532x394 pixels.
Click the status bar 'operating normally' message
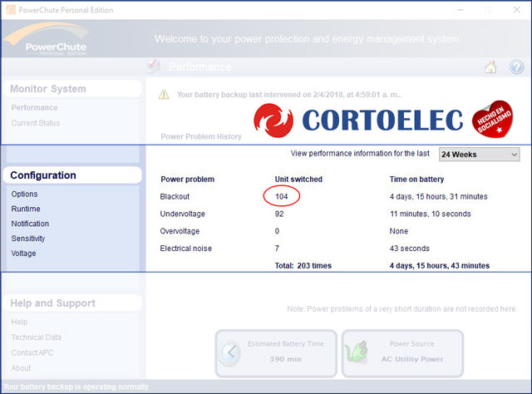tap(76, 387)
